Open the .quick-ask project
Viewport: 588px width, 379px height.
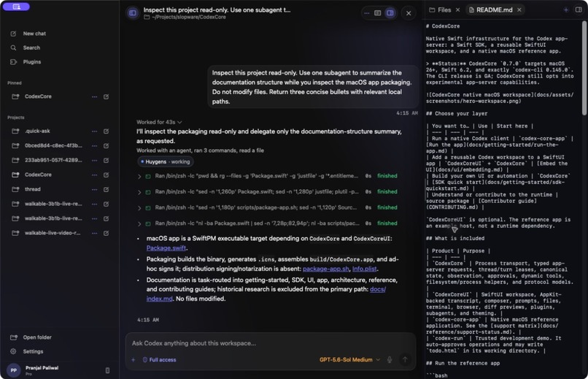(x=37, y=131)
